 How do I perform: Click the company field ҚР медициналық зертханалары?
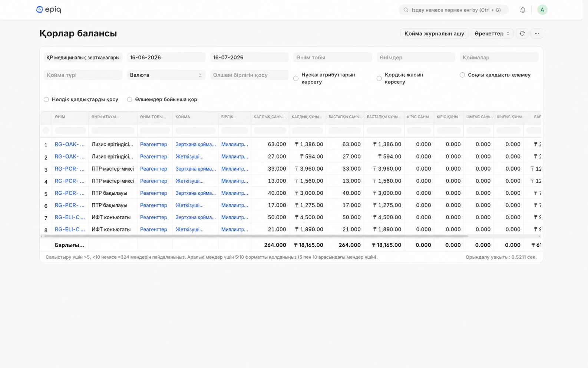(83, 57)
